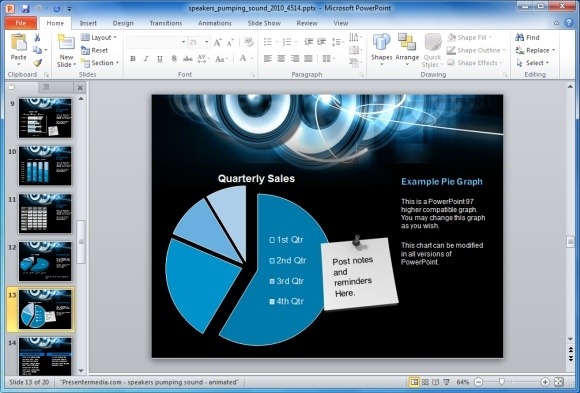This screenshot has width=580, height=393.
Task: Open the File tab
Action: 21,23
